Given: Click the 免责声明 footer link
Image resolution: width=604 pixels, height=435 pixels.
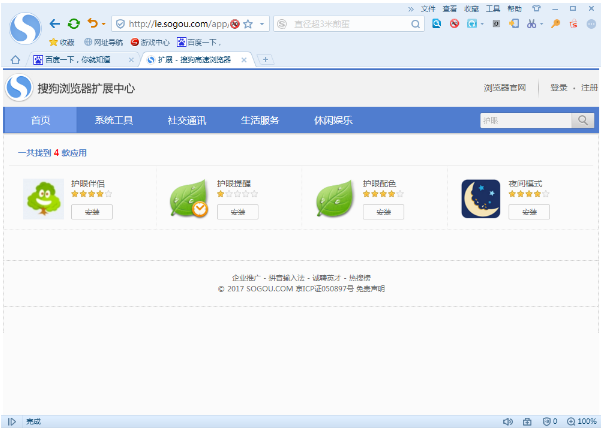Looking at the screenshot, I should (x=370, y=289).
